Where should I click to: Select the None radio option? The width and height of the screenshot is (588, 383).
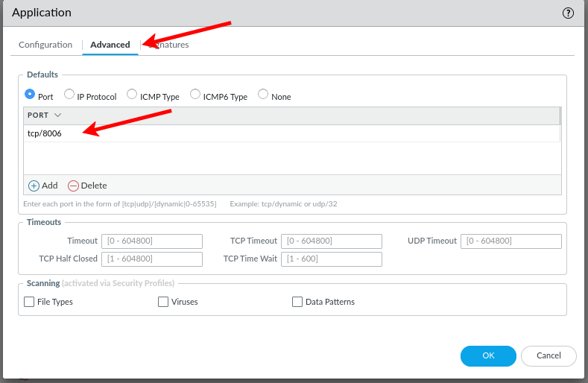pyautogui.click(x=263, y=95)
